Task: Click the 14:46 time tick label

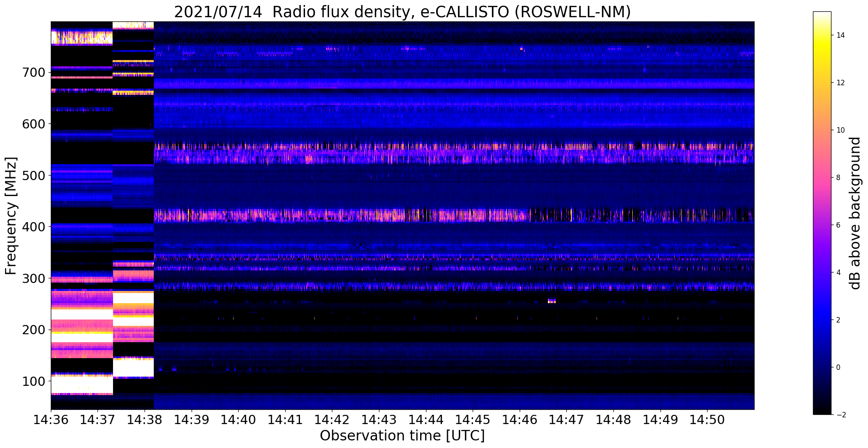Action: pos(520,419)
